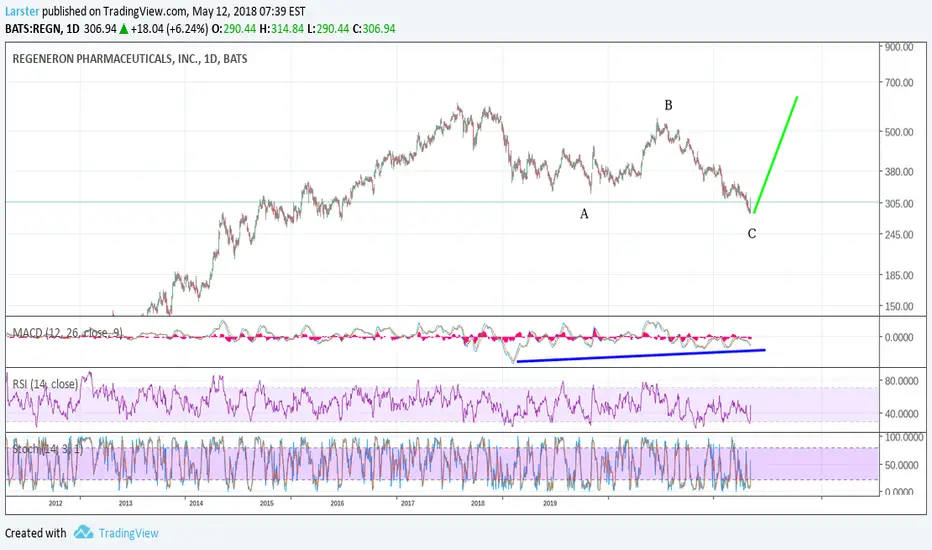Click wave label C on chart

752,234
